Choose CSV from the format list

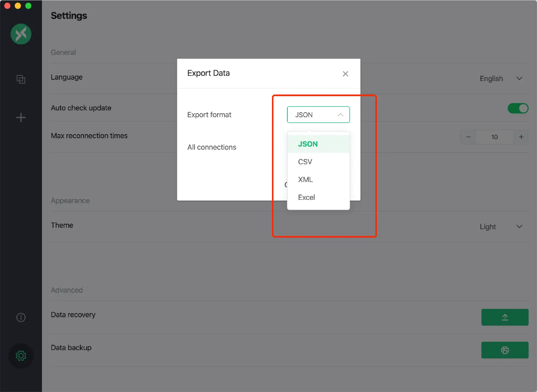click(x=305, y=162)
